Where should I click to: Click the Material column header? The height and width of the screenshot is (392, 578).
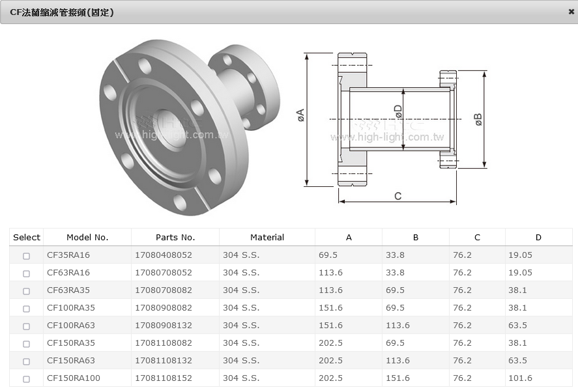(267, 238)
